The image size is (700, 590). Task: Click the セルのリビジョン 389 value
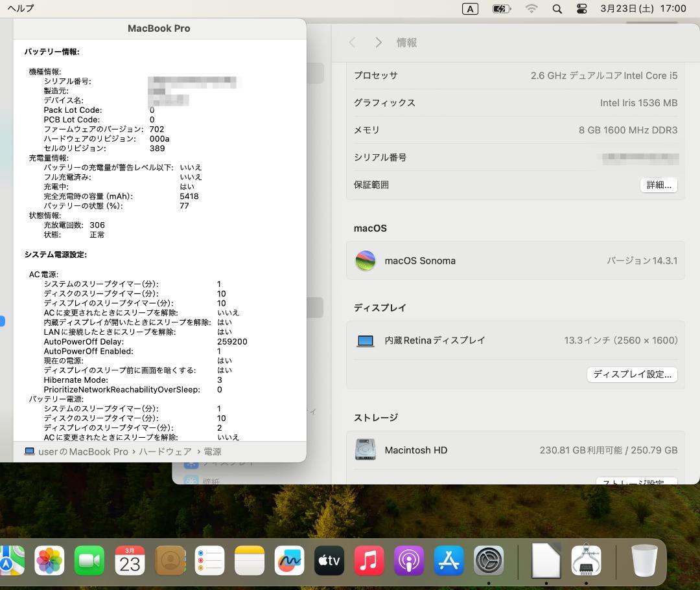point(157,148)
